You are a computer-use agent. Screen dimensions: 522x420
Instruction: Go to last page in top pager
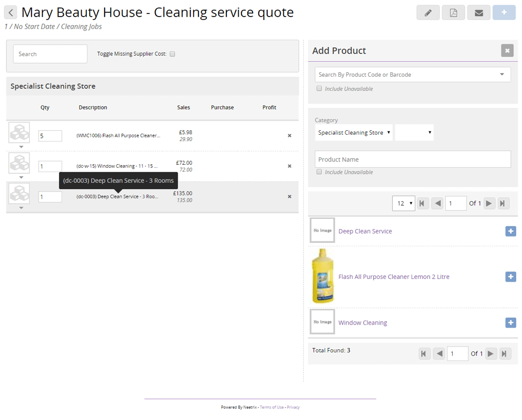(503, 203)
